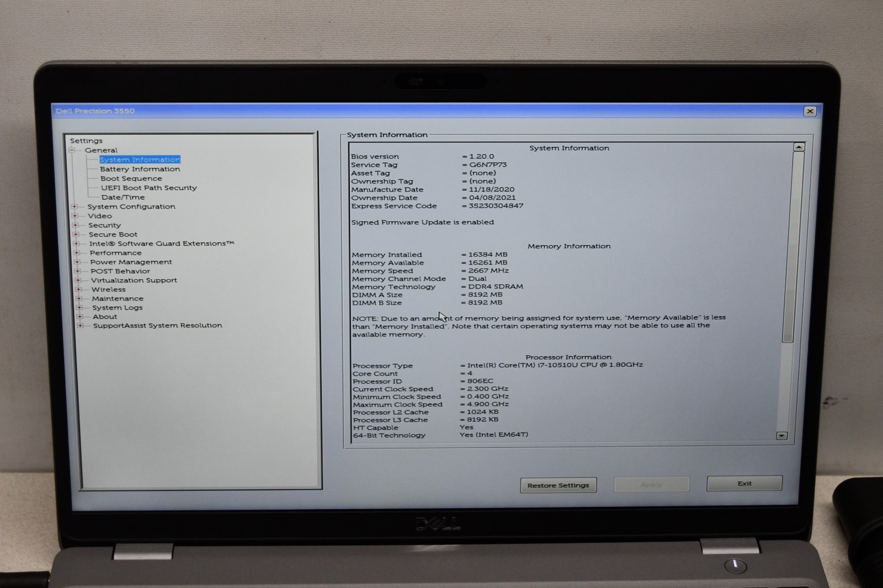Expand the About node
The width and height of the screenshot is (883, 588).
pyautogui.click(x=80, y=317)
